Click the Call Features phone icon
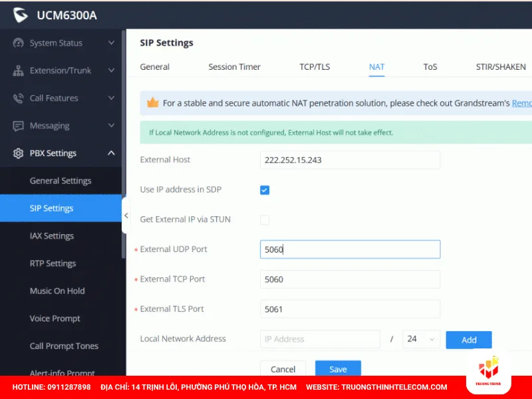This screenshot has width=532, height=399. click(x=18, y=98)
